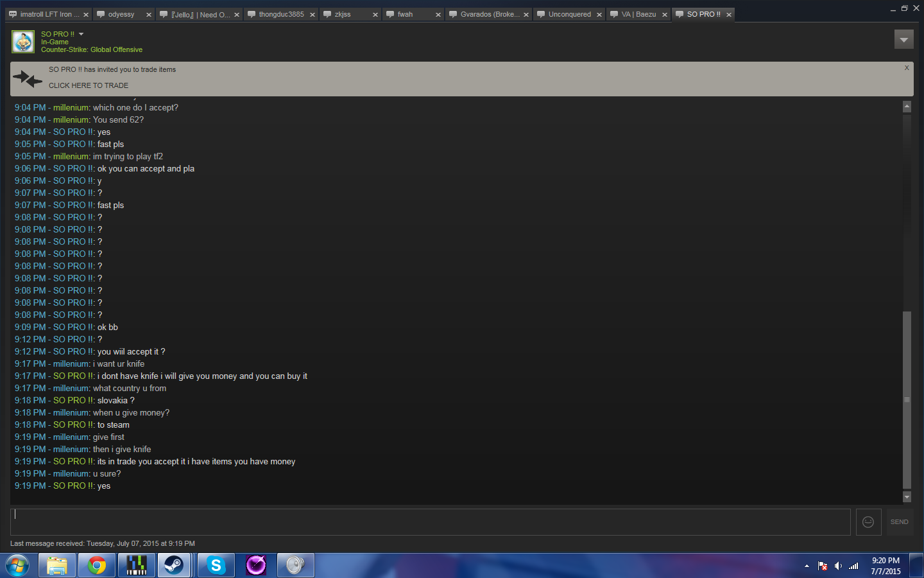
Task: Open Windows Explorer folder icon in taskbar
Action: (57, 565)
